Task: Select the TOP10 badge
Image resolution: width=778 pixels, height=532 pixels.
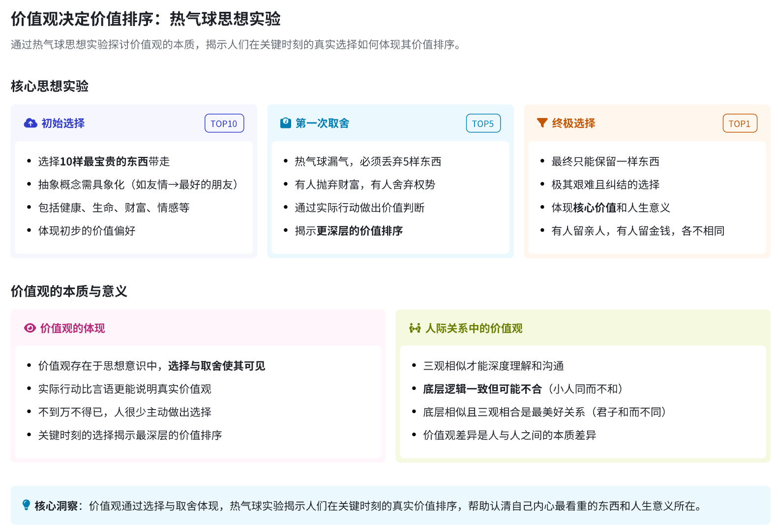Action: click(x=224, y=123)
